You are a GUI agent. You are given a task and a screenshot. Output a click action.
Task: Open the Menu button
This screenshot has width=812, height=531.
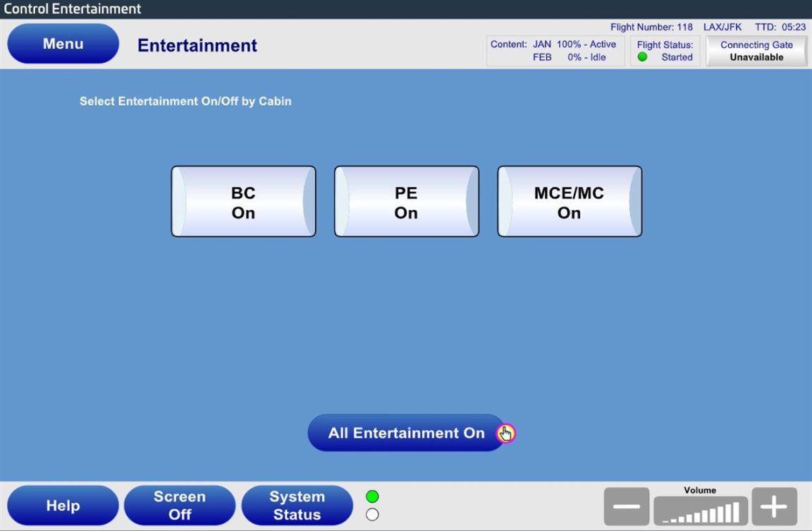click(63, 44)
